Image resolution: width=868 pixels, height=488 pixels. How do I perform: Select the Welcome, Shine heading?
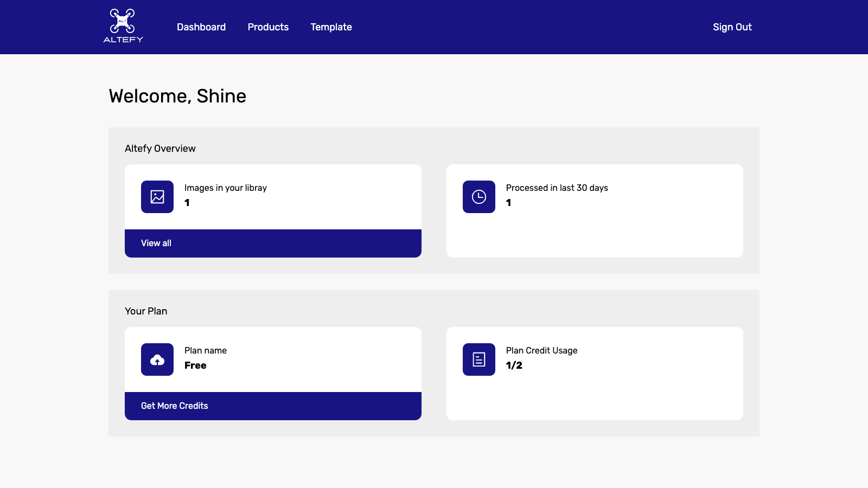click(177, 96)
